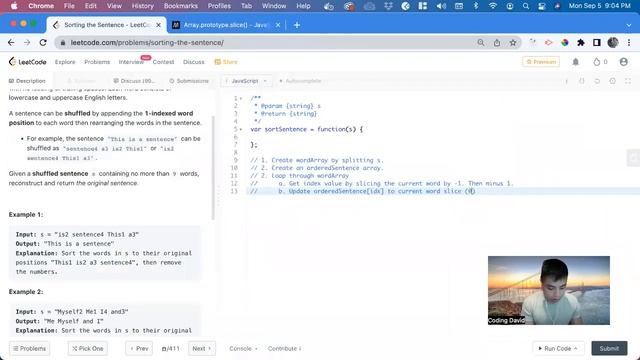Close the Sorting the Sentence tab
Screen dimensions: 640x360
158,25
